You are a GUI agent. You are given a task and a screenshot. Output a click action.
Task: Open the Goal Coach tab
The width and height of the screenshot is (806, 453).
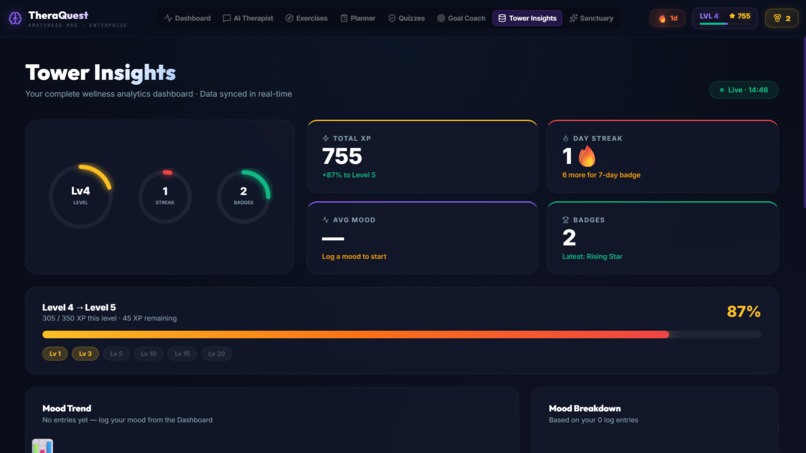(461, 18)
